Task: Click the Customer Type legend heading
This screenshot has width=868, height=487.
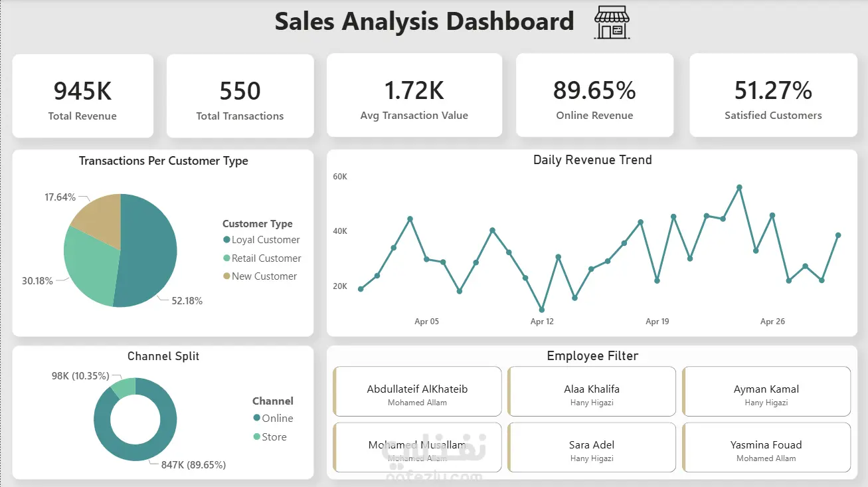Action: click(258, 224)
